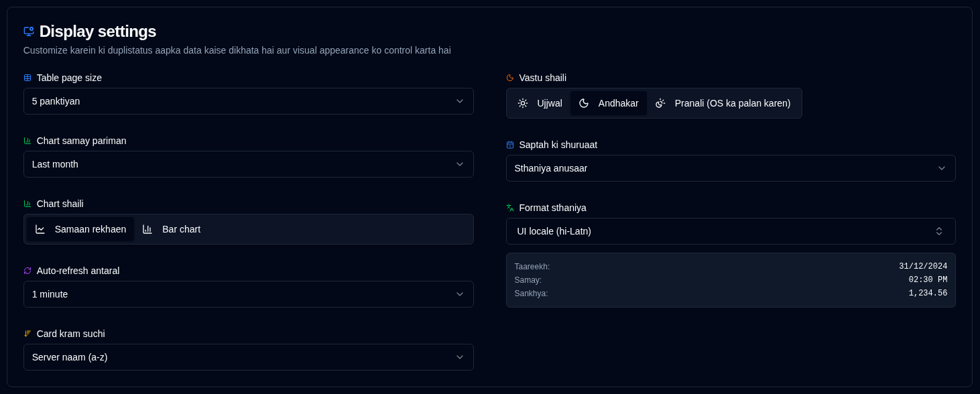Click the translate icon beside Format sthaniya
Image resolution: width=980 pixels, height=394 pixels.
[510, 208]
